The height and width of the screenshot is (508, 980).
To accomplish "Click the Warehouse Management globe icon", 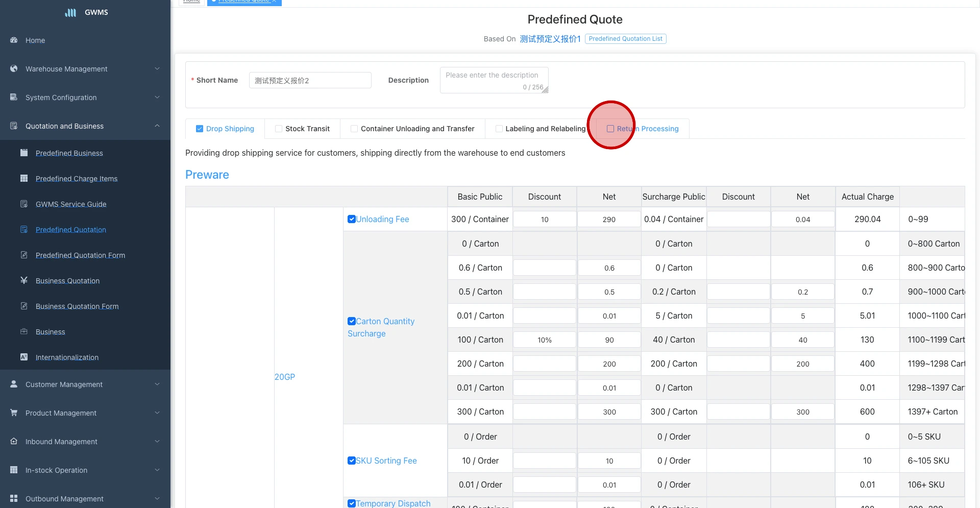I will click(14, 68).
